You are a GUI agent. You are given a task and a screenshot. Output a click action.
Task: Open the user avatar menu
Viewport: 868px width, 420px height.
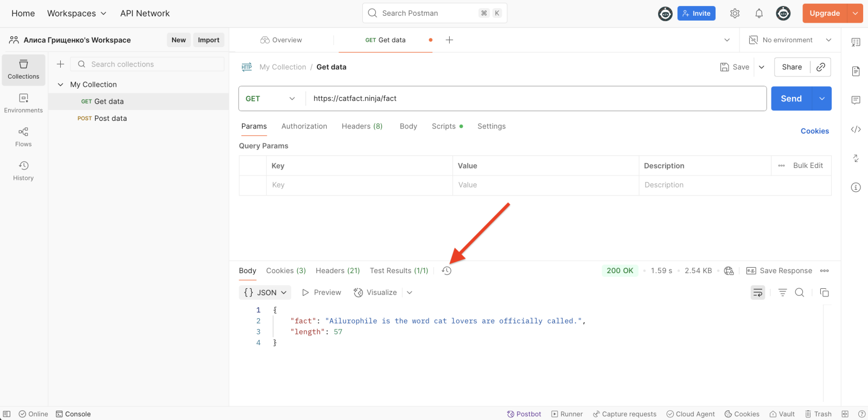(x=783, y=14)
